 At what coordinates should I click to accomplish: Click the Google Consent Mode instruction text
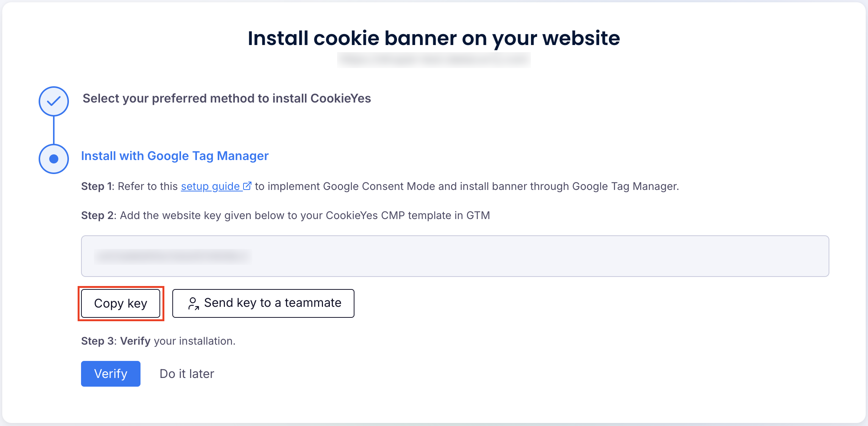click(x=467, y=186)
